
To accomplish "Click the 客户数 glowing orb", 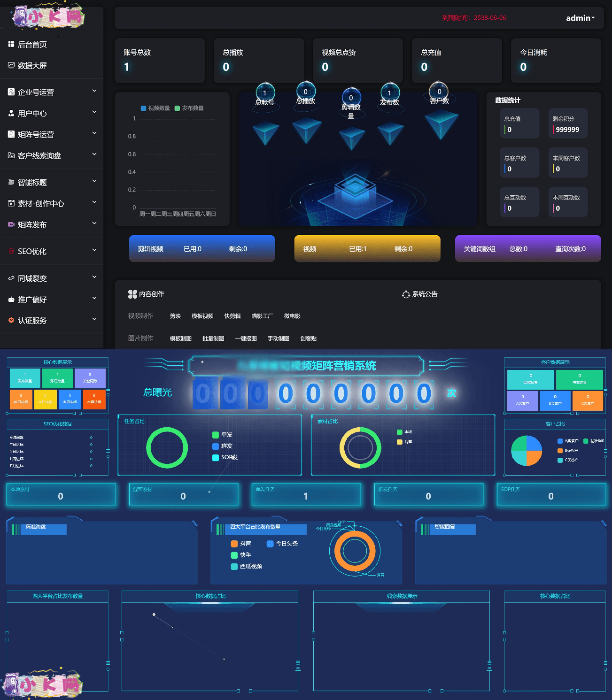I will tap(439, 91).
